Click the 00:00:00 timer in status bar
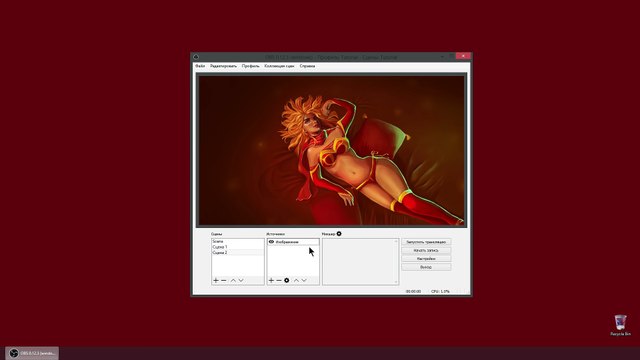Screen dimensions: 640x360 pos(413,291)
